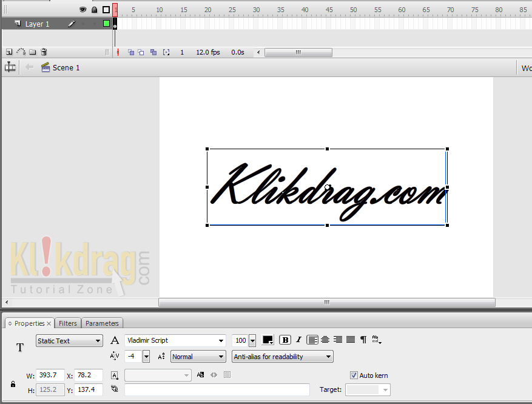Click the pencil icon on Layer 1
The image size is (532, 404).
71,24
